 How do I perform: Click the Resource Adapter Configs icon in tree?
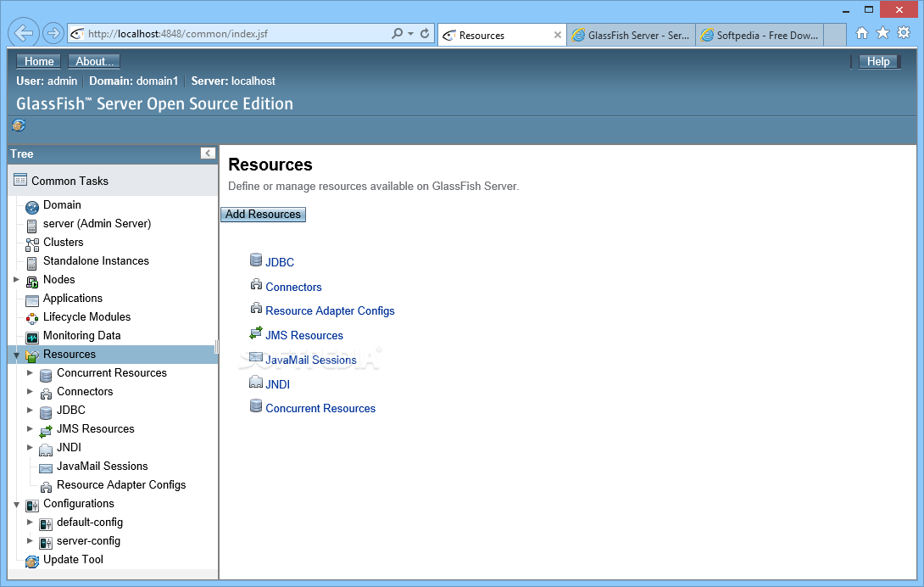click(46, 487)
